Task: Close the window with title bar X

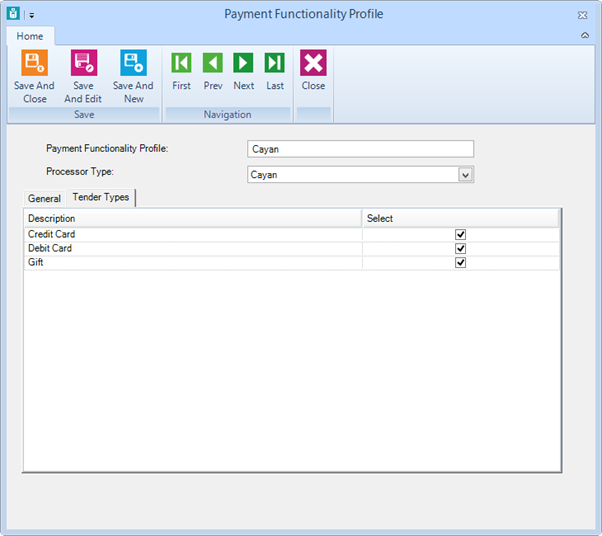Action: (x=582, y=15)
